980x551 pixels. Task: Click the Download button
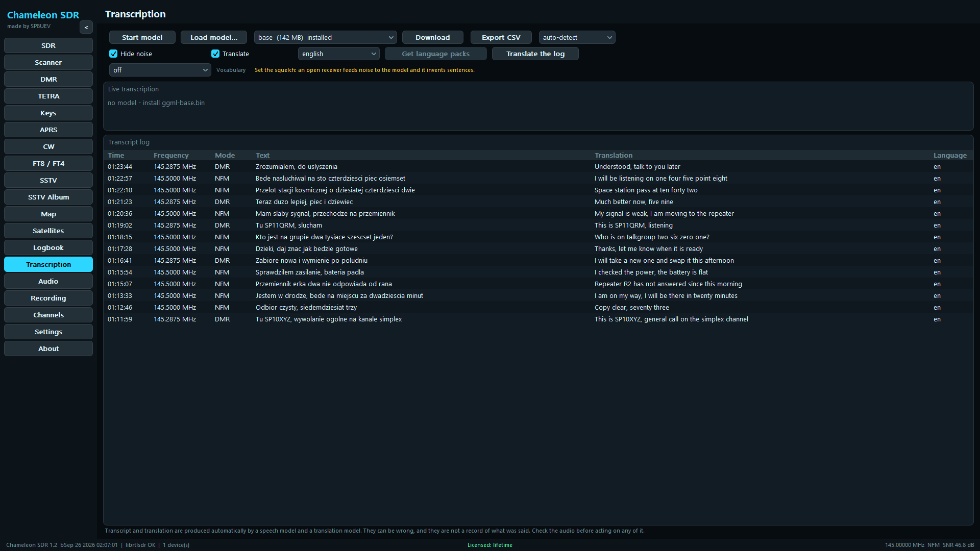433,37
